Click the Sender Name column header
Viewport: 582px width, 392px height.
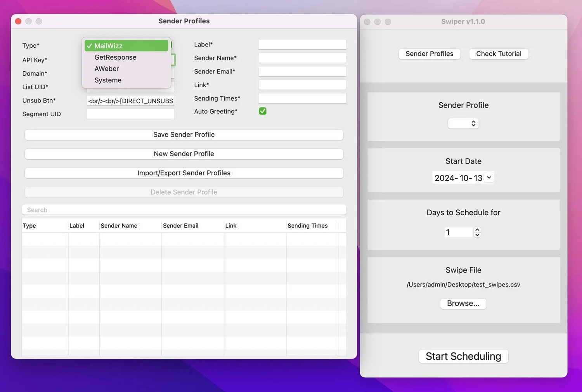tap(130, 226)
